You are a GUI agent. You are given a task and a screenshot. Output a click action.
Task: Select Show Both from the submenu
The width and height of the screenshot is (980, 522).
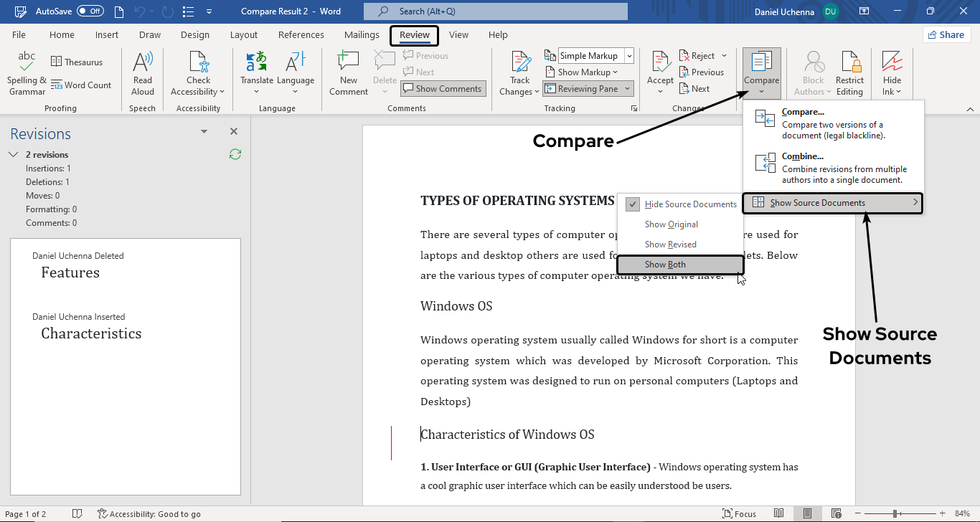[665, 264]
